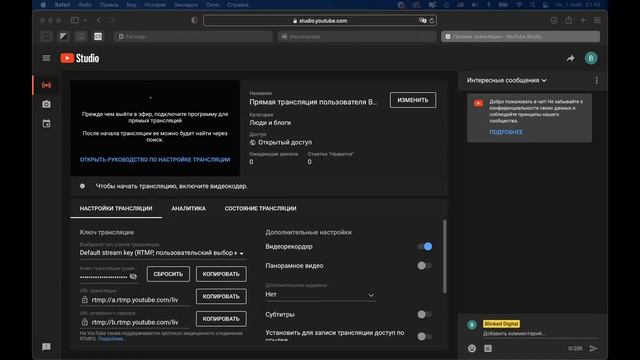This screenshot has height=360, width=640.
Task: Open the additional delay dropdown showing Нет
Action: [320, 295]
